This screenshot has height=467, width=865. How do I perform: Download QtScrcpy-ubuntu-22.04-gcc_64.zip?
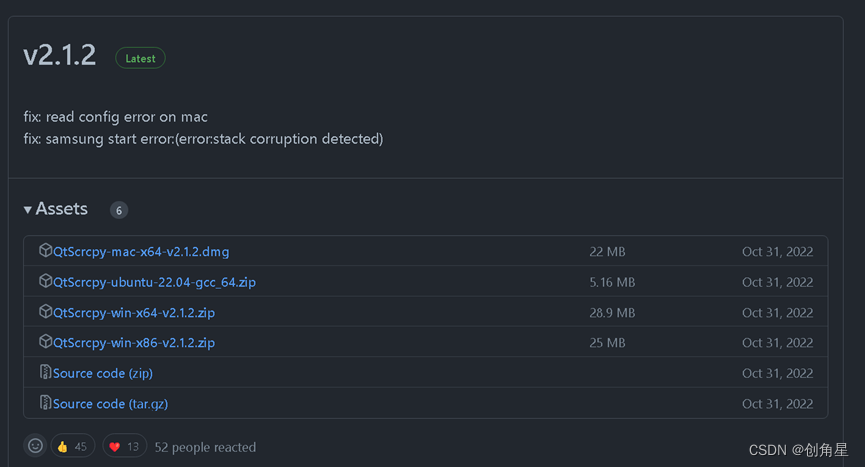[154, 282]
